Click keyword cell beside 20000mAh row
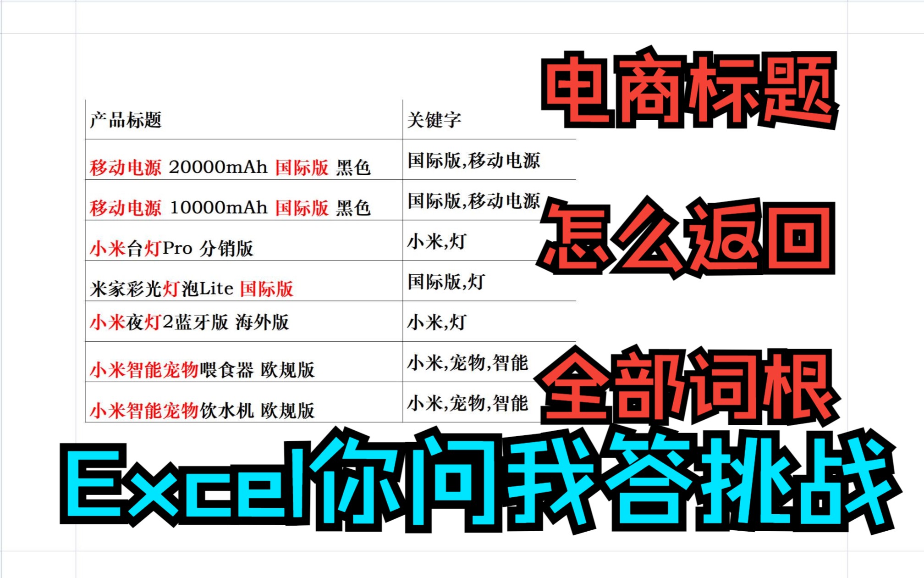The height and width of the screenshot is (578, 924). pyautogui.click(x=489, y=159)
